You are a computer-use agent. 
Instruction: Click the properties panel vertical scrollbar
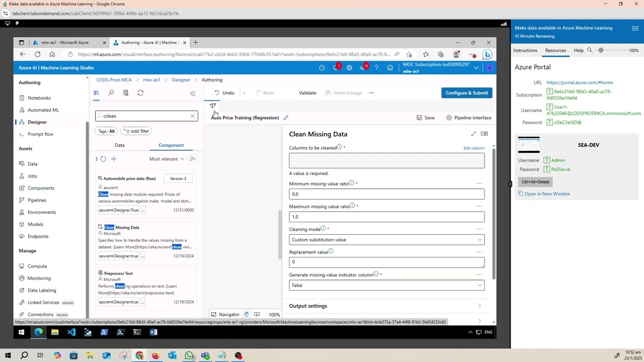[494, 214]
